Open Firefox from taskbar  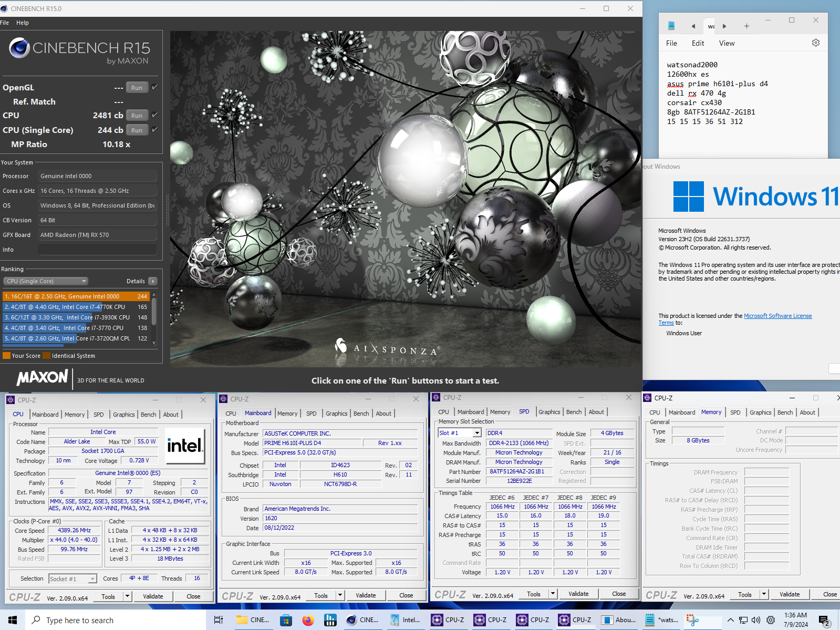(x=308, y=620)
